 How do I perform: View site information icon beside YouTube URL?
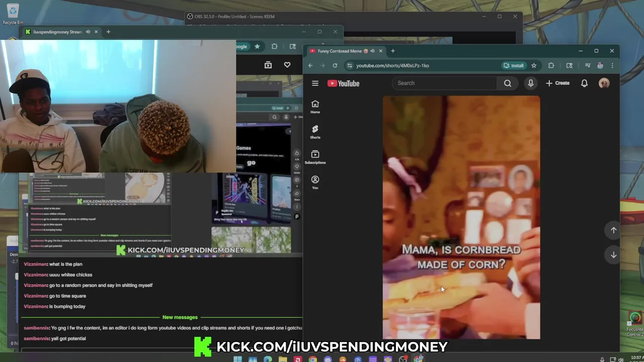[349, 65]
